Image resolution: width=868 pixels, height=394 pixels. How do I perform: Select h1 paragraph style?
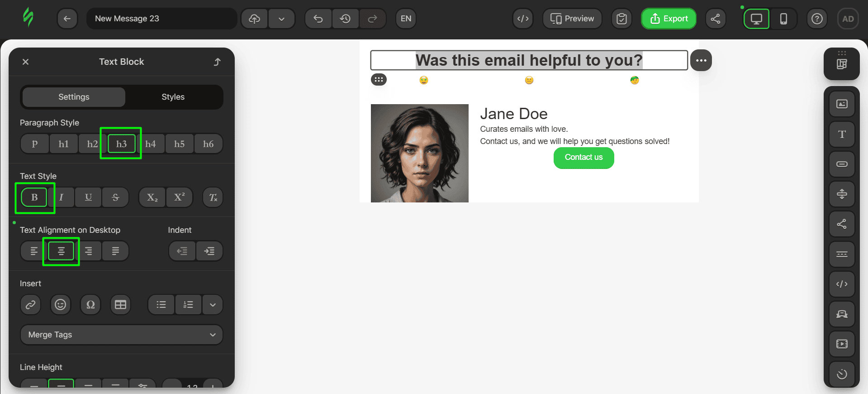pos(63,144)
